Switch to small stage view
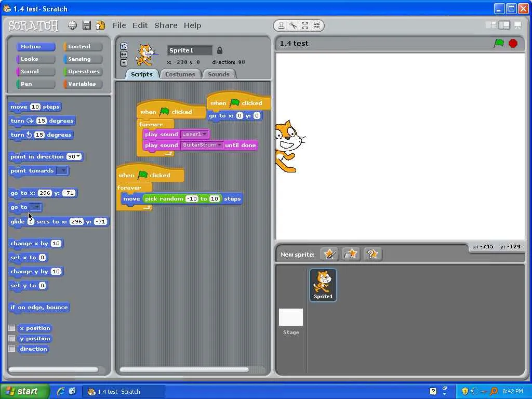The image size is (532, 399). 490,25
